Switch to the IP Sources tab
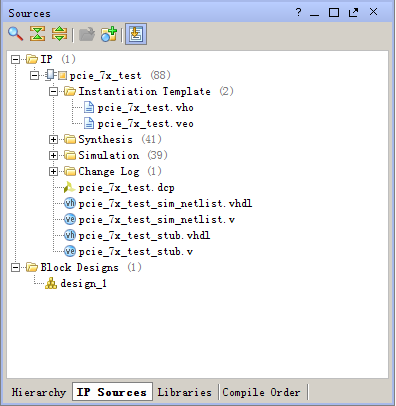This screenshot has width=396, height=406. 112,392
